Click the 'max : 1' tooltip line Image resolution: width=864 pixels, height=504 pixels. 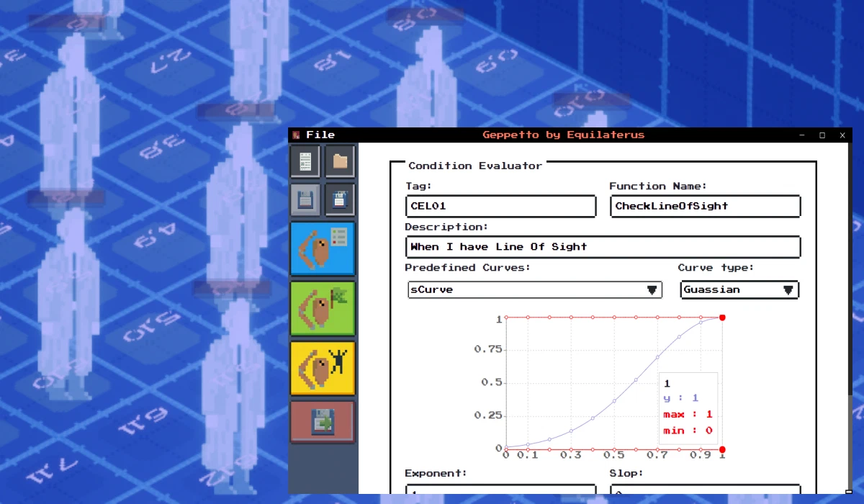click(x=688, y=414)
